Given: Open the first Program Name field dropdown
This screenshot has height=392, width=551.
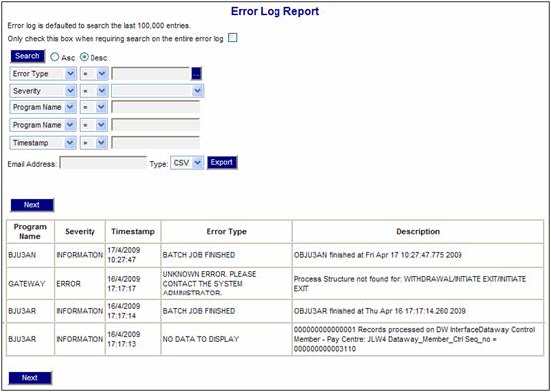Looking at the screenshot, I should click(43, 107).
